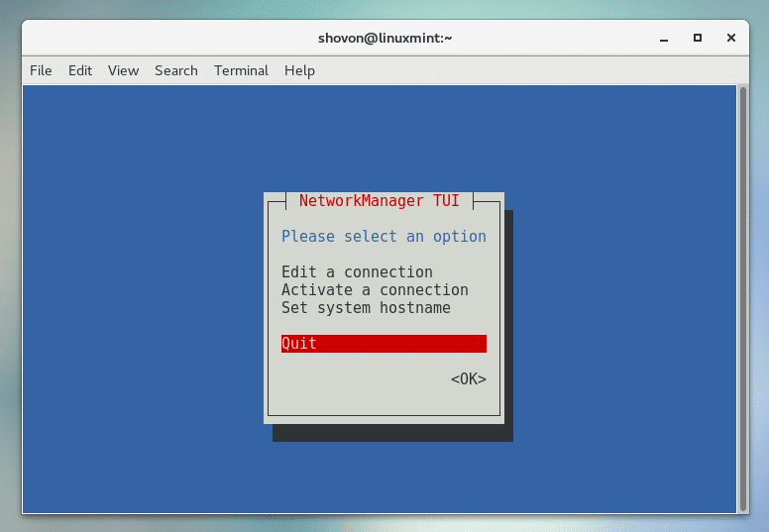This screenshot has height=532, width=769.
Task: Open the Terminal menu
Action: 241,70
